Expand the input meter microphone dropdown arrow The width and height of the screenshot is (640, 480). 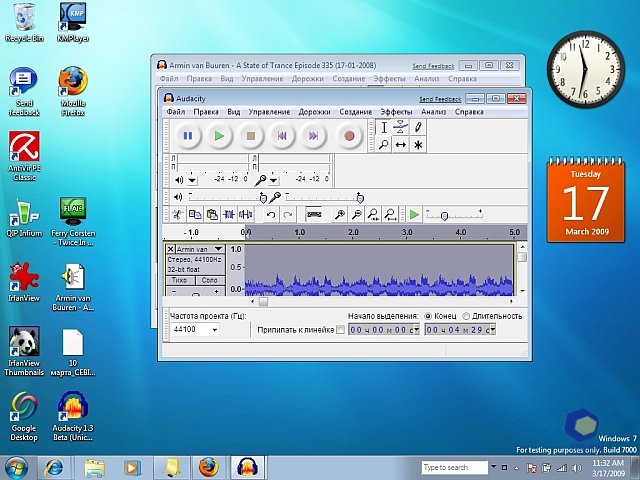point(273,180)
